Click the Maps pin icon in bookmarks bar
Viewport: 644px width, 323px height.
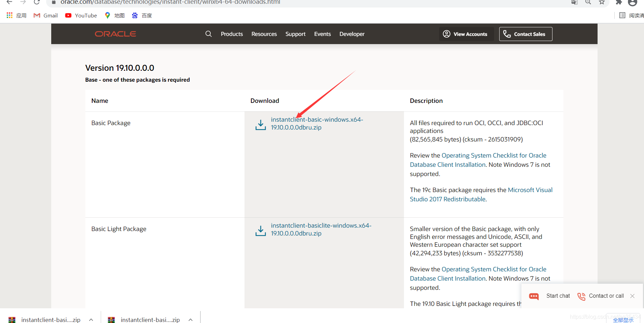(x=108, y=15)
